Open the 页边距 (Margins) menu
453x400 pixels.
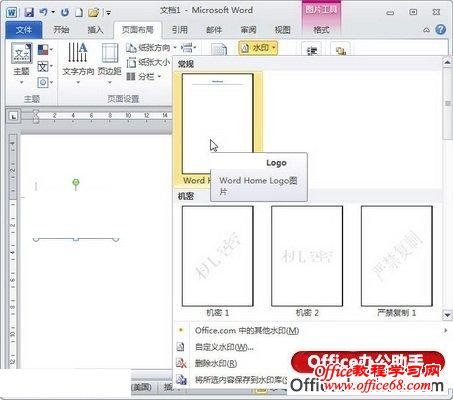(x=109, y=63)
